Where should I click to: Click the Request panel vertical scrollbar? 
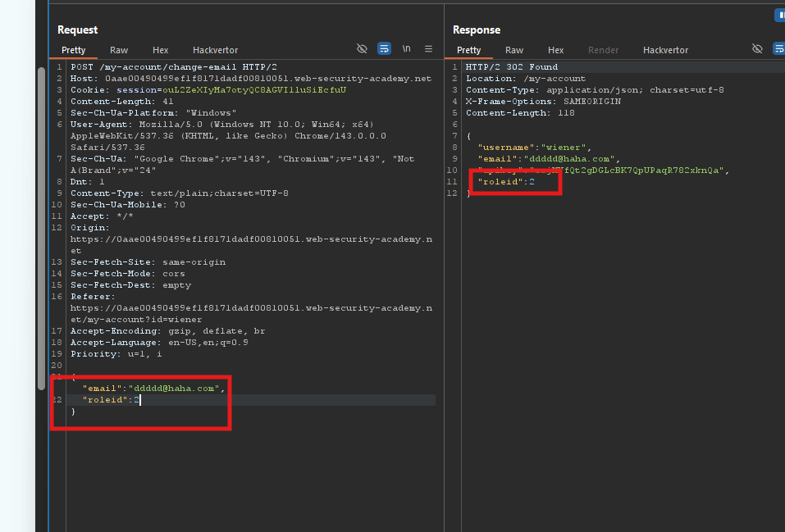tap(42, 228)
